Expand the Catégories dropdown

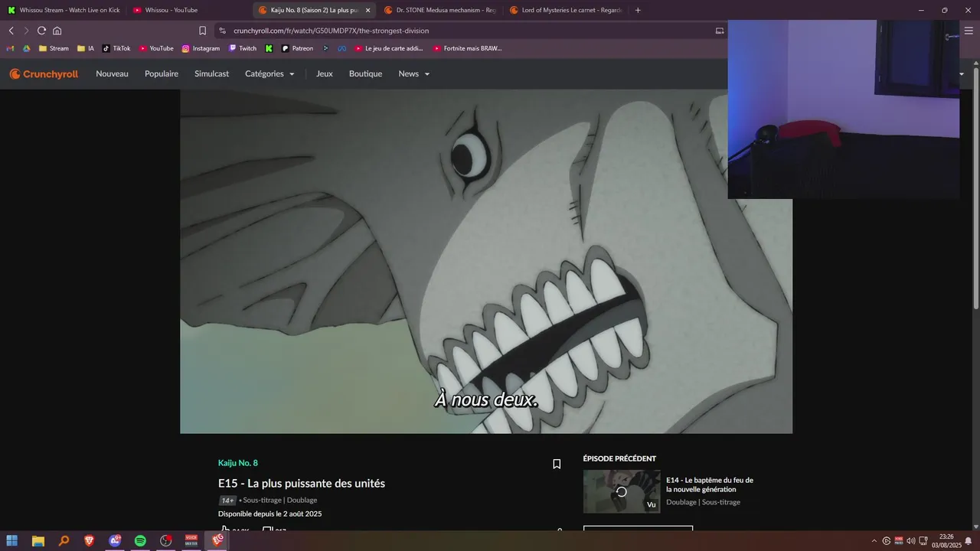pyautogui.click(x=269, y=74)
